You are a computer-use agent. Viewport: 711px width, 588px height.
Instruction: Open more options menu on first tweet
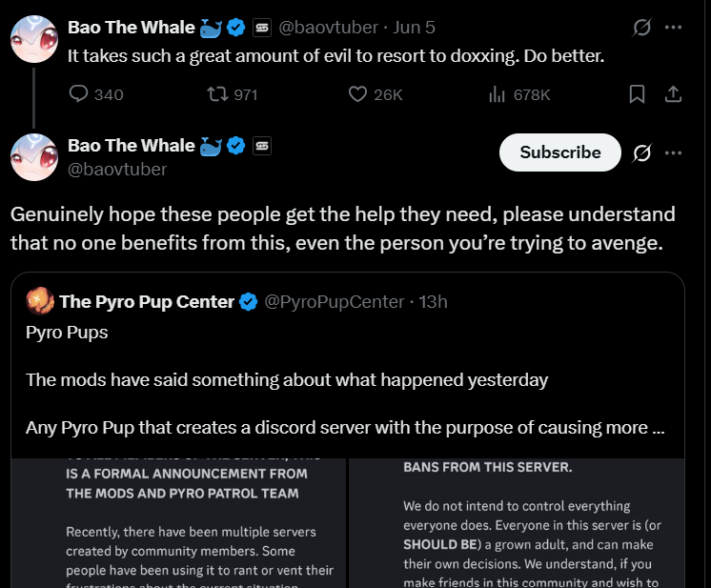[673, 28]
